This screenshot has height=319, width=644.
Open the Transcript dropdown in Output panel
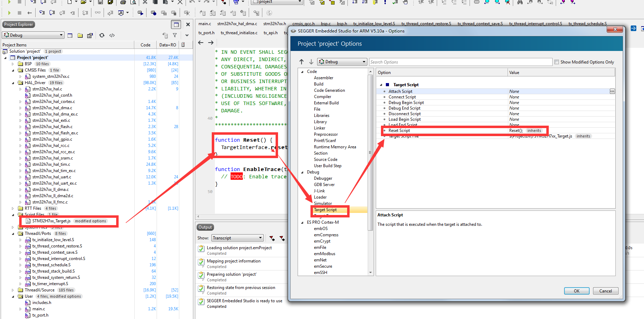(237, 238)
